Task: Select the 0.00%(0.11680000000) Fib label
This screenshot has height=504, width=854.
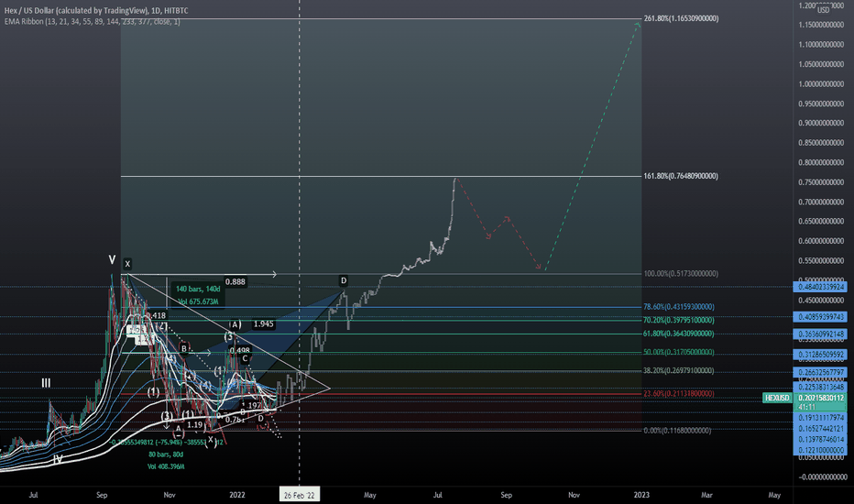Action: [677, 431]
